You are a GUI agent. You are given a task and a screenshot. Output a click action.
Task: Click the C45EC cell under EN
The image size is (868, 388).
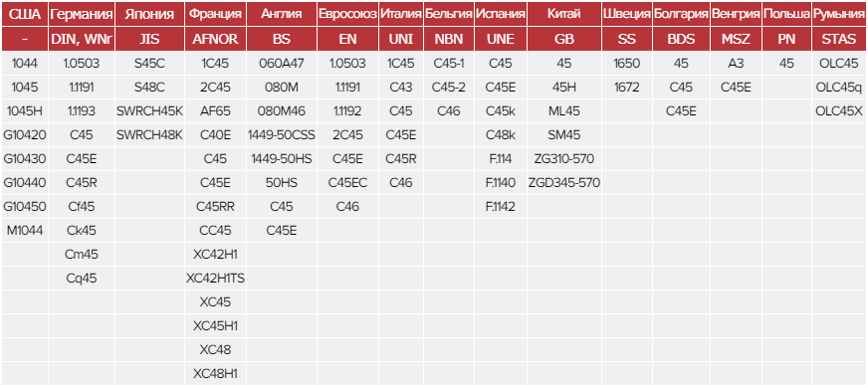click(347, 183)
